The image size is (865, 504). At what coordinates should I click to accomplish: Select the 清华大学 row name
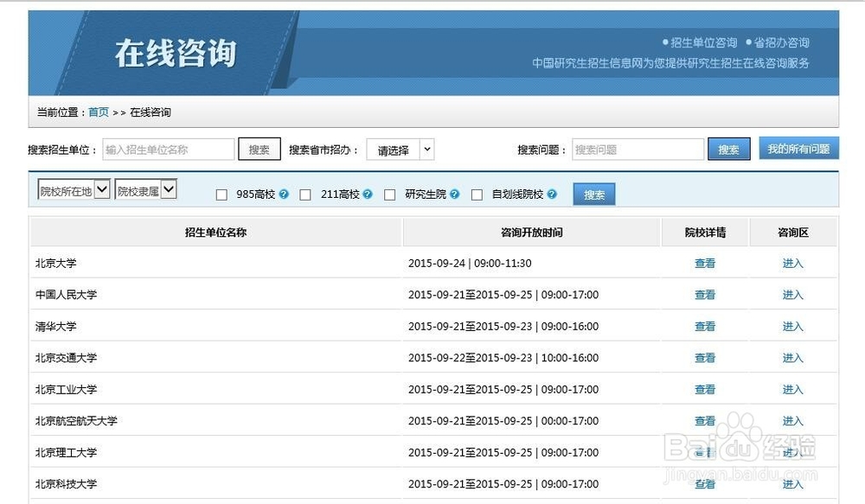(55, 327)
